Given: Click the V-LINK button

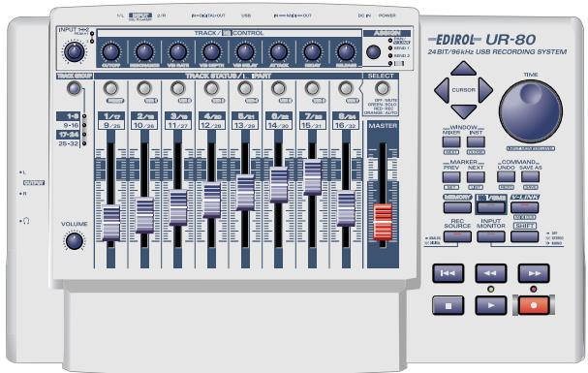Looking at the screenshot, I should [525, 207].
